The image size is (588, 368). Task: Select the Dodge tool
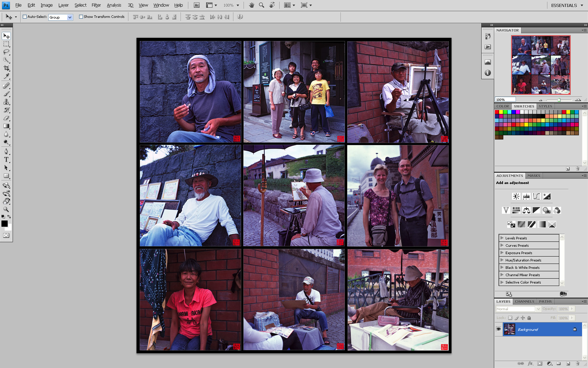pos(6,142)
